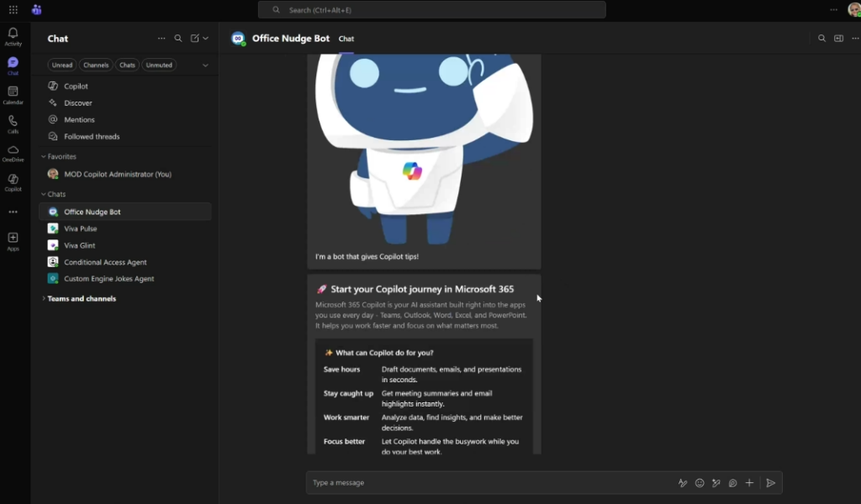Image resolution: width=861 pixels, height=504 pixels.
Task: Click the new chat compose icon
Action: (195, 39)
